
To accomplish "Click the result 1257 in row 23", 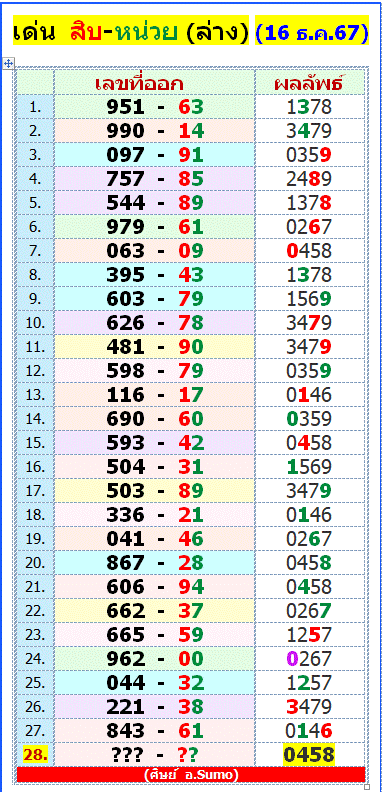I will coord(309,634).
